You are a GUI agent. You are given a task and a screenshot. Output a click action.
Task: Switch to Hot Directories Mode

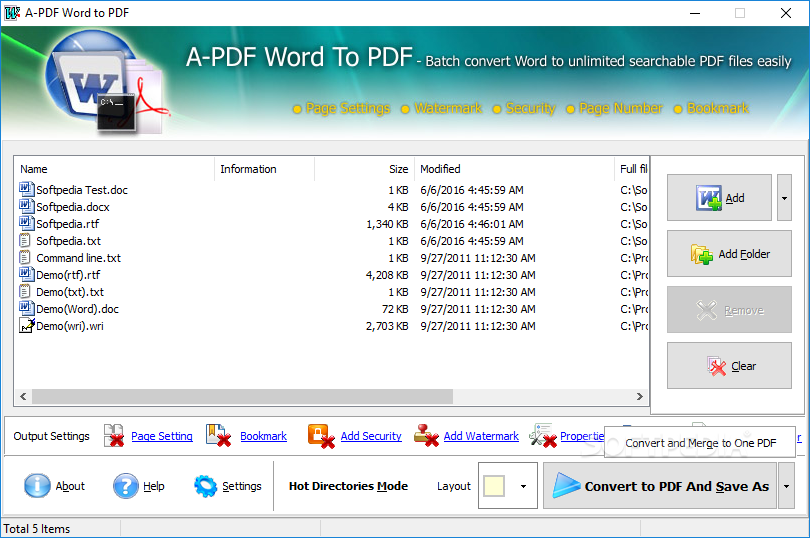click(x=348, y=486)
